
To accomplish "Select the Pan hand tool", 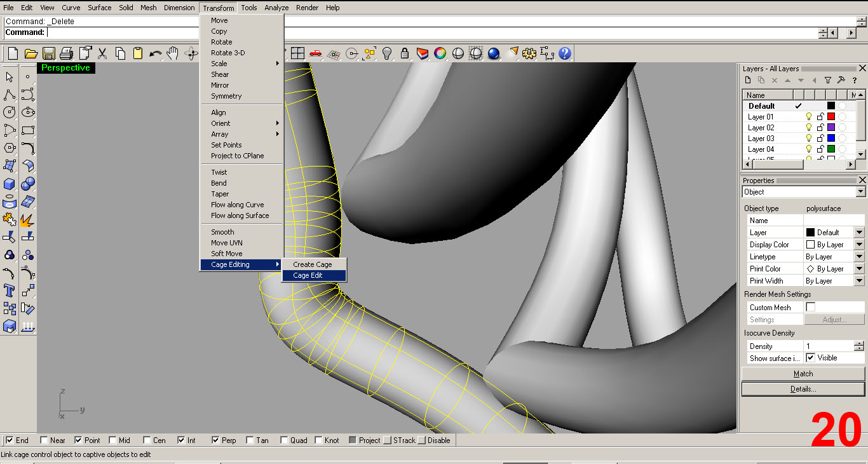I will click(x=173, y=53).
